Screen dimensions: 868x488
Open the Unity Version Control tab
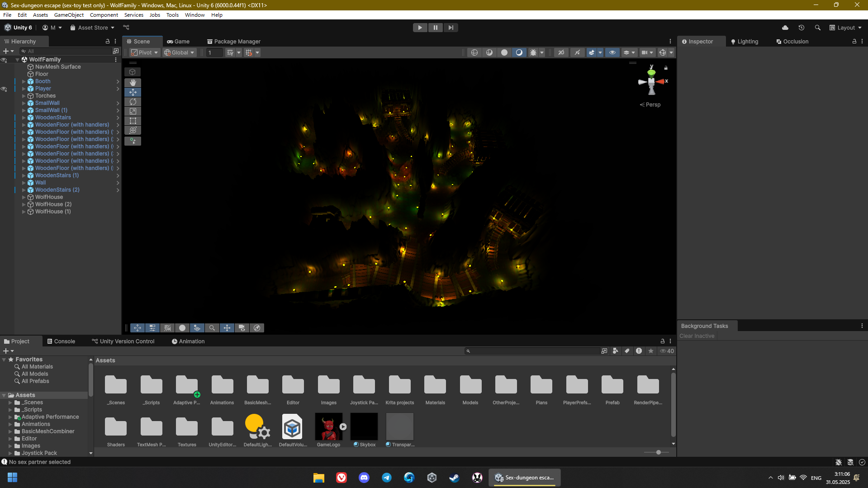click(x=123, y=341)
